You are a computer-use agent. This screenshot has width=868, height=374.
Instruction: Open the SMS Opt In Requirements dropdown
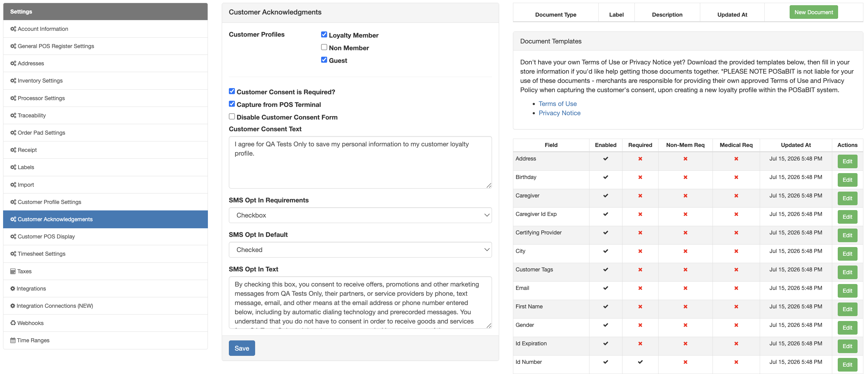pos(360,215)
